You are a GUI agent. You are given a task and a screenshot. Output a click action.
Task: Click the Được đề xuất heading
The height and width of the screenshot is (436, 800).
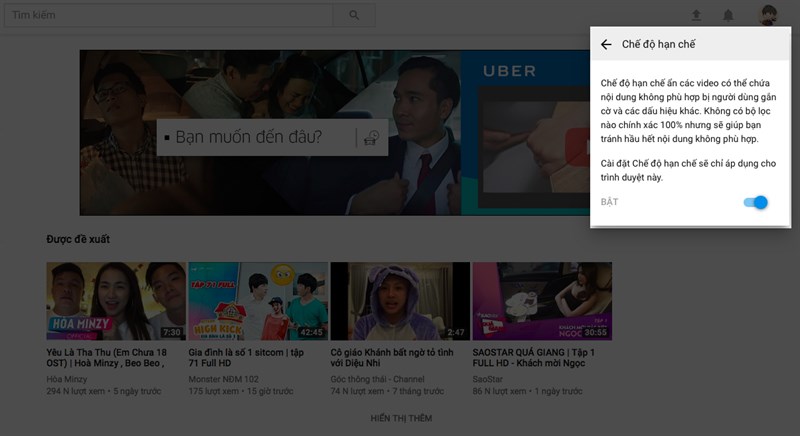click(x=78, y=239)
